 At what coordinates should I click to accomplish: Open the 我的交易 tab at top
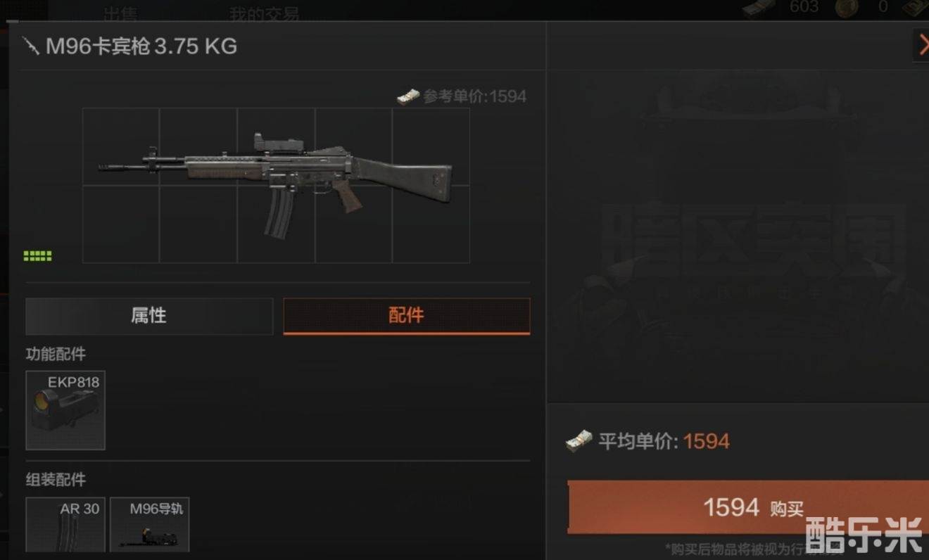coord(265,13)
